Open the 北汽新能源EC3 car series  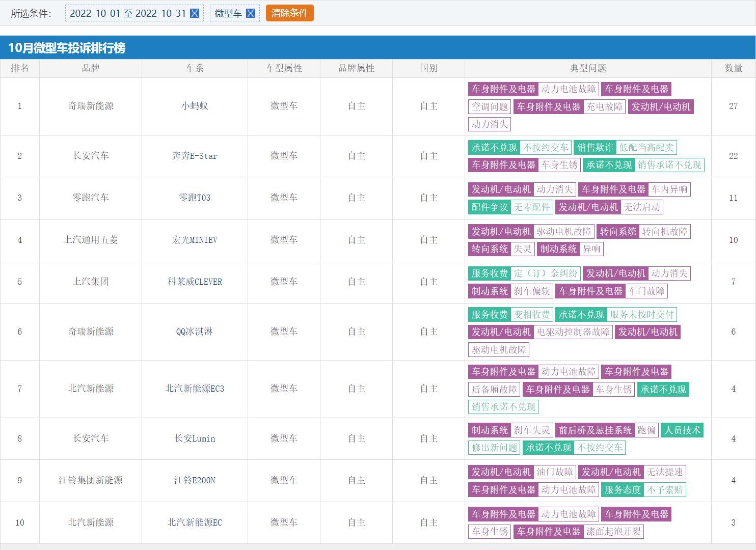pos(195,389)
